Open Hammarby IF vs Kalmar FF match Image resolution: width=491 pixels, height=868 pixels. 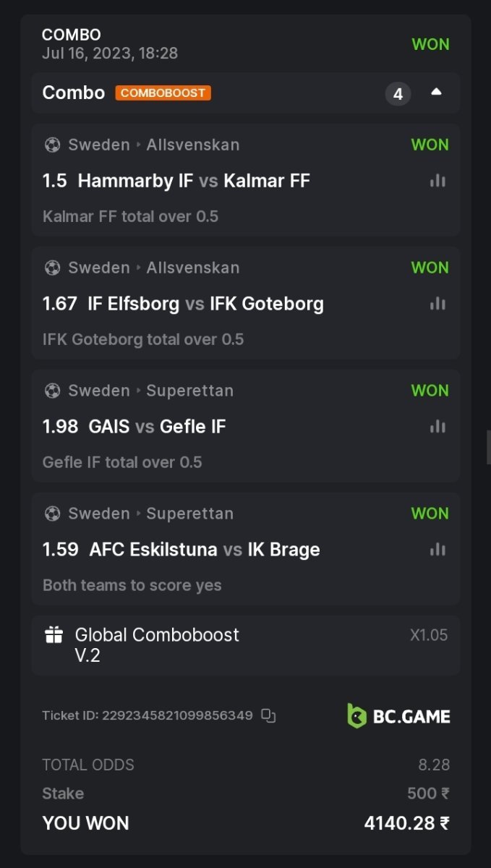(193, 181)
